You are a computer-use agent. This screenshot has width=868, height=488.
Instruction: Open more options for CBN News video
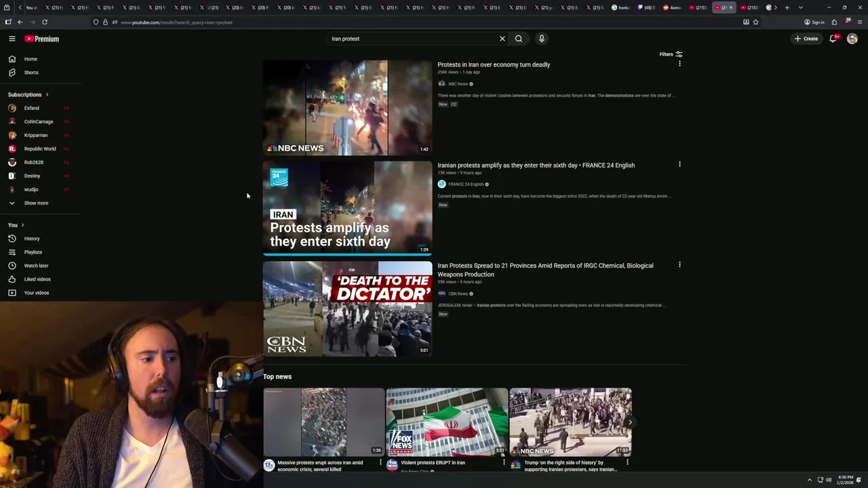tap(679, 264)
